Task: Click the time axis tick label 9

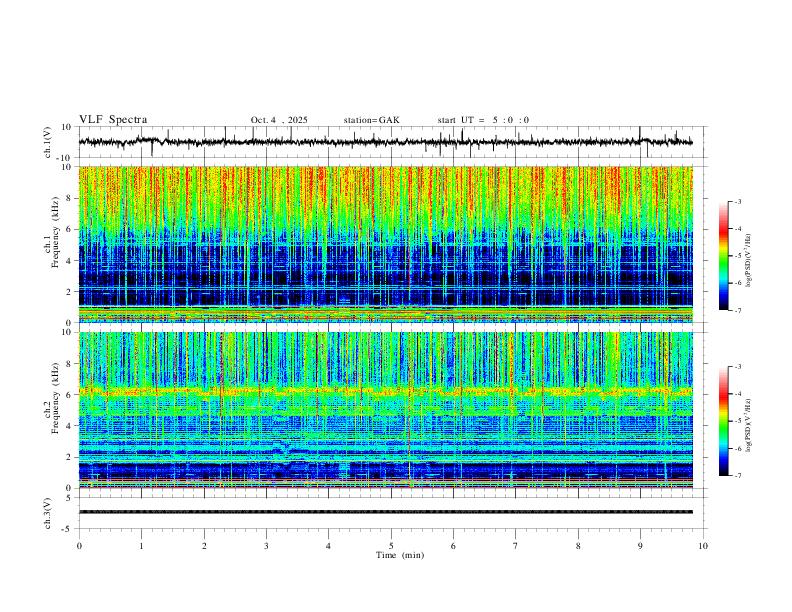Action: tap(640, 546)
